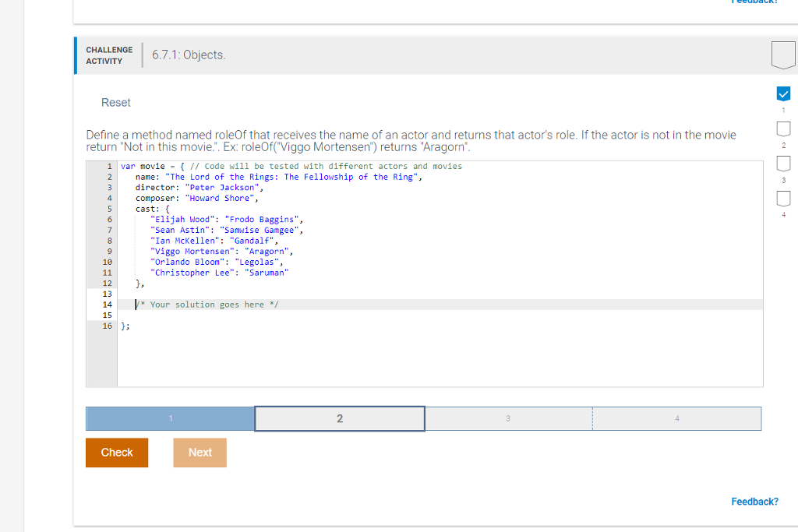The image size is (798, 532).
Task: Click the empty shield outline below step 3
Action: click(x=783, y=198)
